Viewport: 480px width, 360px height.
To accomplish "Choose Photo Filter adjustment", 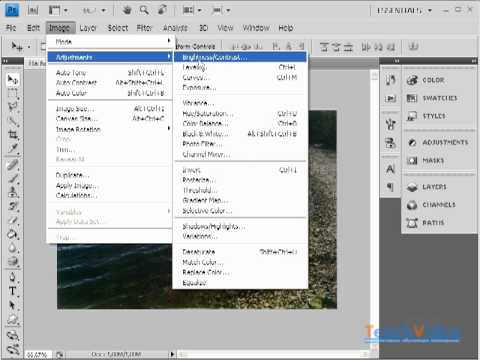I will (x=240, y=144).
